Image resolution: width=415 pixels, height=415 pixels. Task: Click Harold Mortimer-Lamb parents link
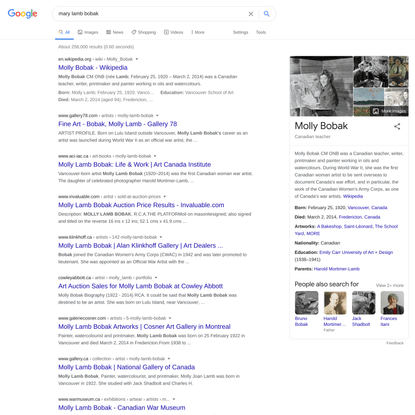[337, 269]
